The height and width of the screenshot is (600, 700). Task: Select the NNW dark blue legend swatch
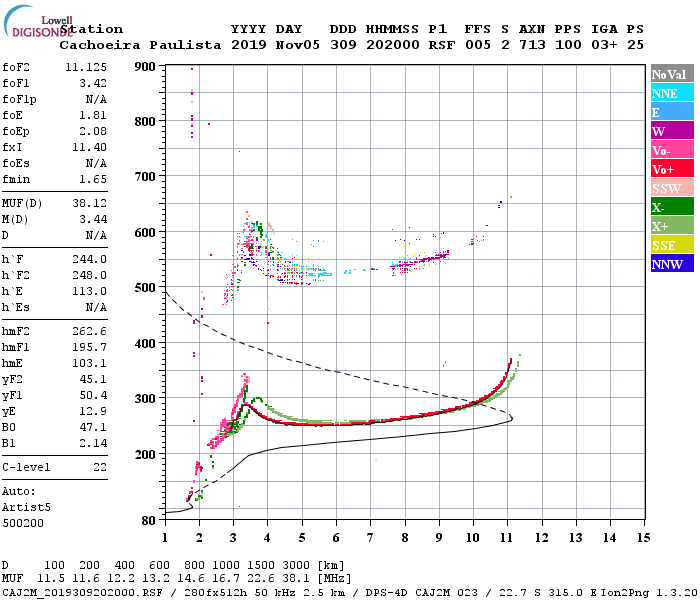coord(672,264)
